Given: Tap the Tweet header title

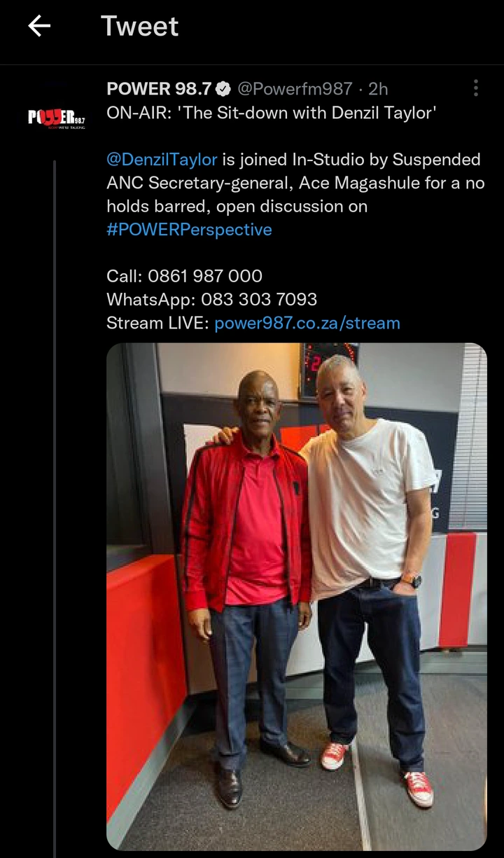Looking at the screenshot, I should click(140, 27).
